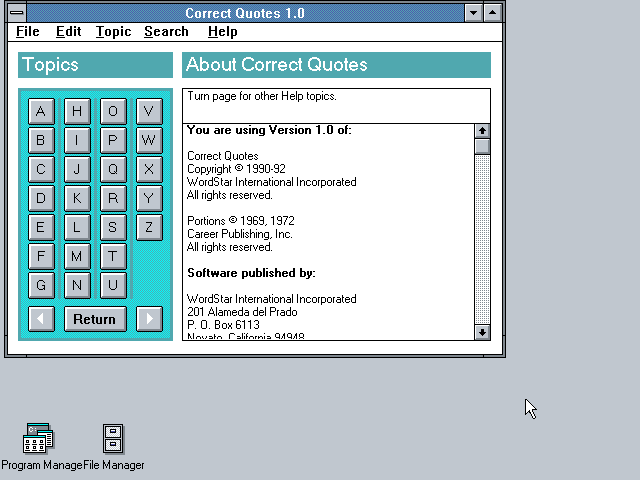Open the Edit menu
This screenshot has height=480, width=640.
[x=69, y=31]
